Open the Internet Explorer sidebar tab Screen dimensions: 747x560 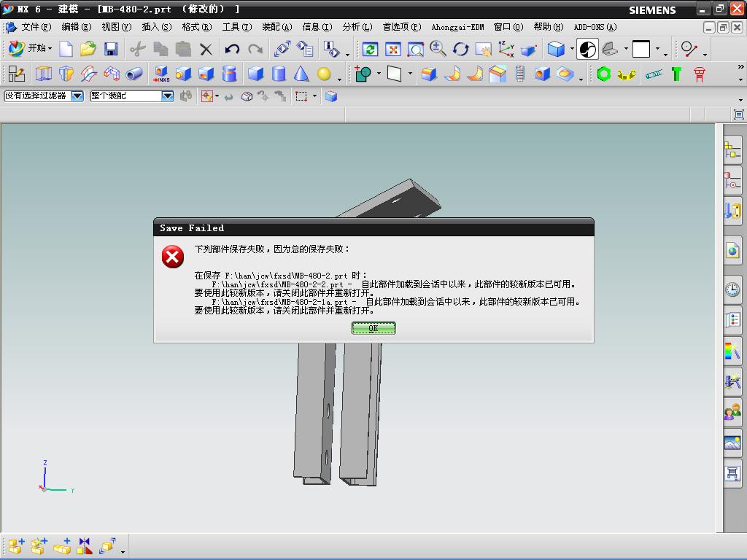pos(732,251)
